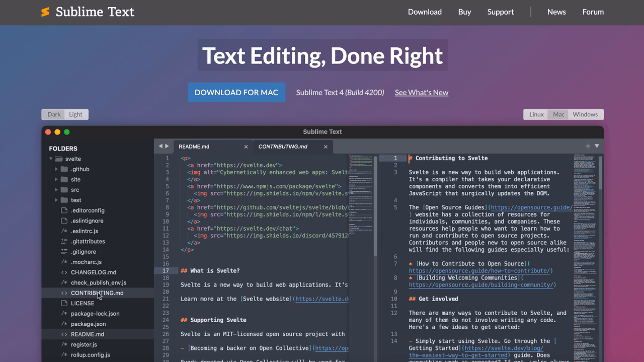The image size is (644, 362).
Task: Open the Support menu item
Action: pos(500,12)
